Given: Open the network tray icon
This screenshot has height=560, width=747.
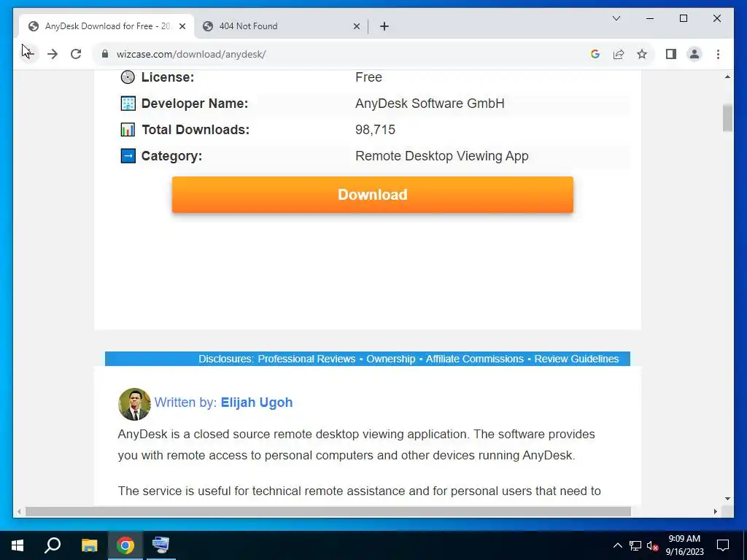Looking at the screenshot, I should tap(635, 545).
